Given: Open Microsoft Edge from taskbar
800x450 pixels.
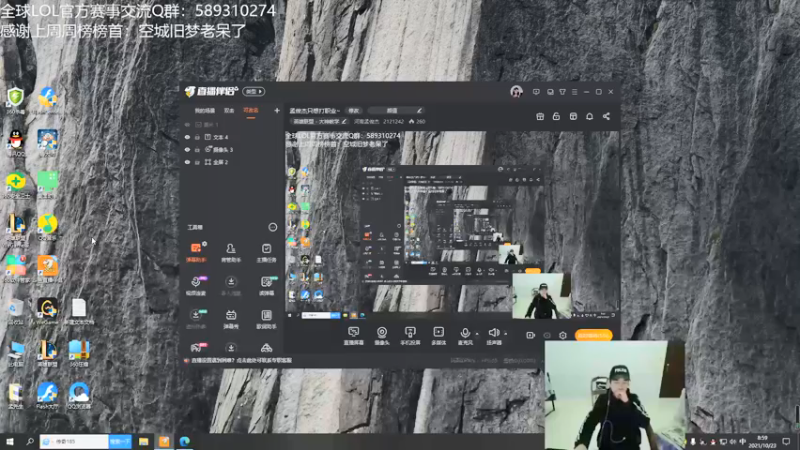Looking at the screenshot, I should tap(184, 441).
